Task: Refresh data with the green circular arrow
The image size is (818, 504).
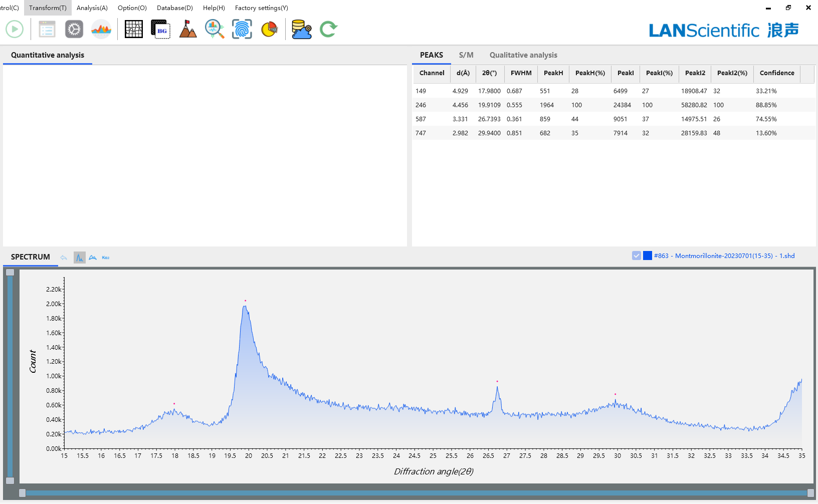Action: (x=329, y=29)
